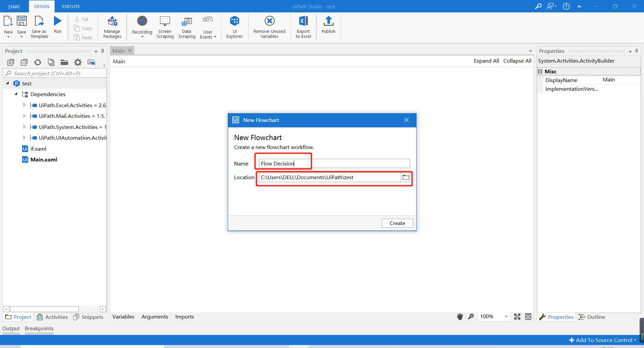The image size is (644, 348).
Task: Collapse the Dependencies node
Action: (16, 94)
